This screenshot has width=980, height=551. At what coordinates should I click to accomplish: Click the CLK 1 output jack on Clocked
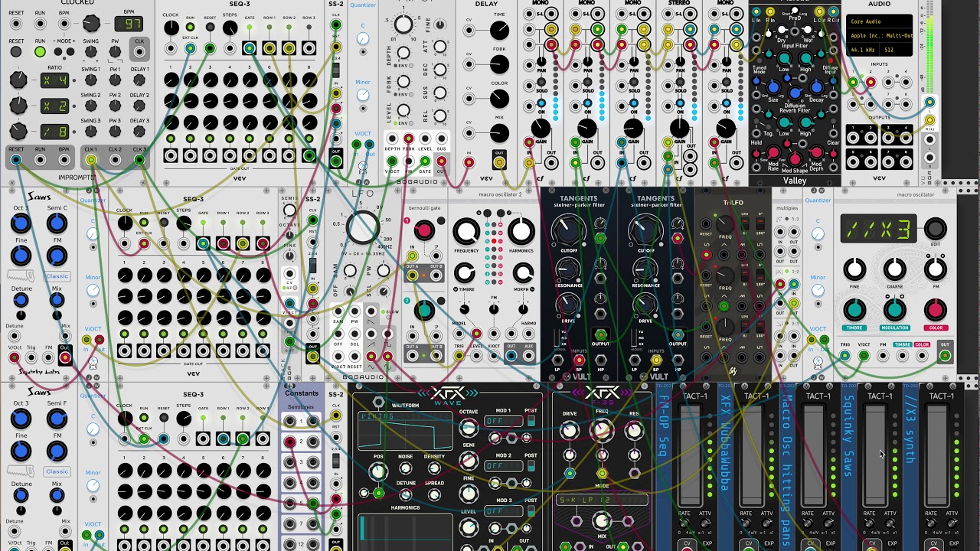point(91,160)
